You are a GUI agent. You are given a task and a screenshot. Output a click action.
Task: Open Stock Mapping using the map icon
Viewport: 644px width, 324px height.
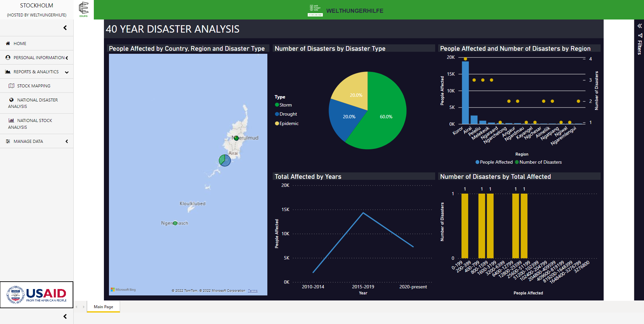(11, 86)
